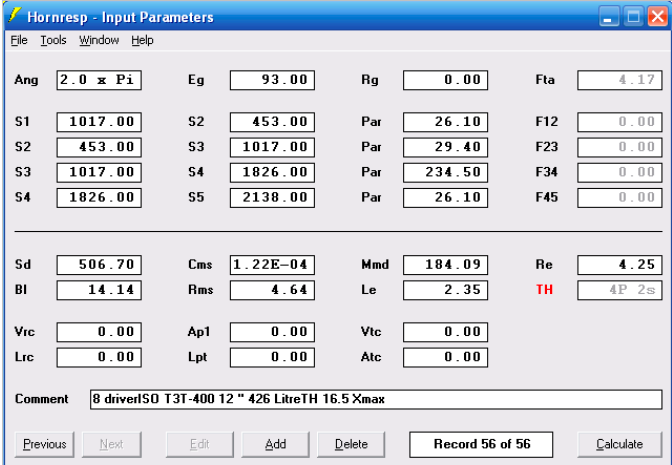Click the Cms field showing 1.22E-04

272,265
